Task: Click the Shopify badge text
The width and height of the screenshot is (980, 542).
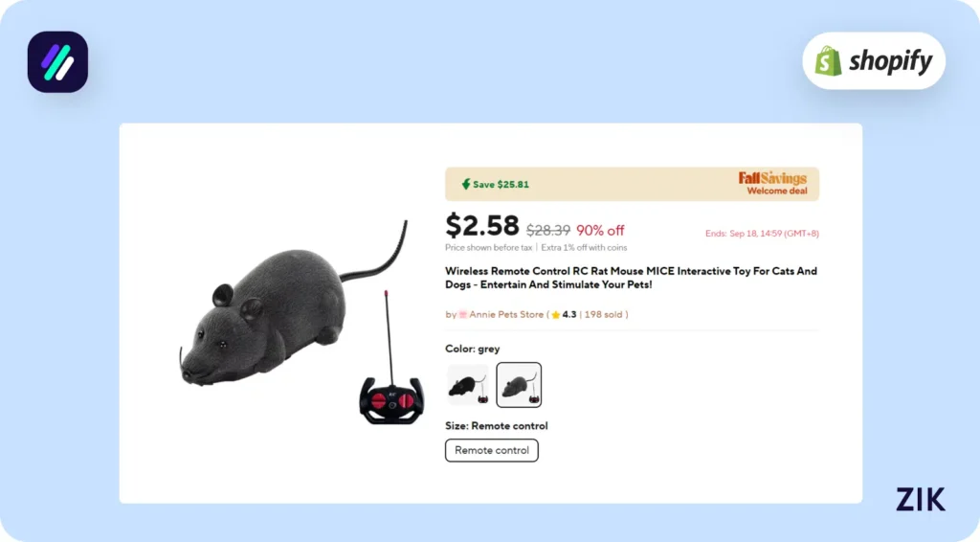Action: click(891, 61)
